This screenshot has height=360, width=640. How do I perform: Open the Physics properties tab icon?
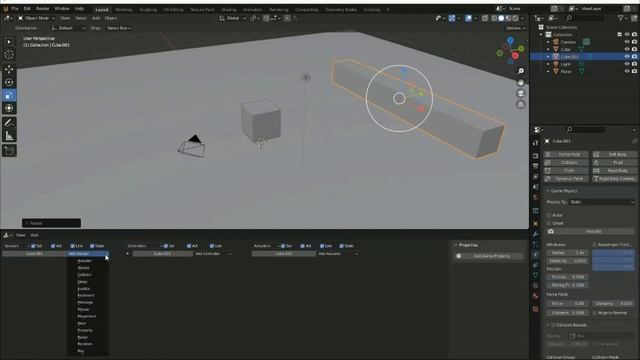point(536,255)
